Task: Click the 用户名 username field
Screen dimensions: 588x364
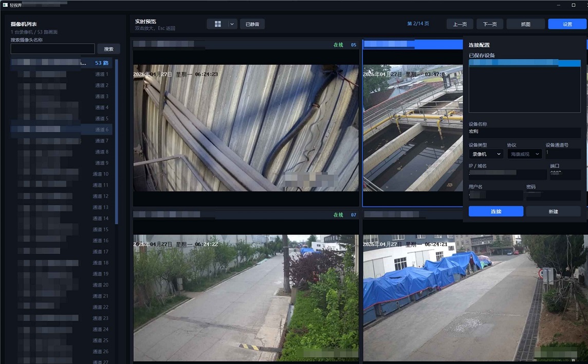Action: [496, 195]
